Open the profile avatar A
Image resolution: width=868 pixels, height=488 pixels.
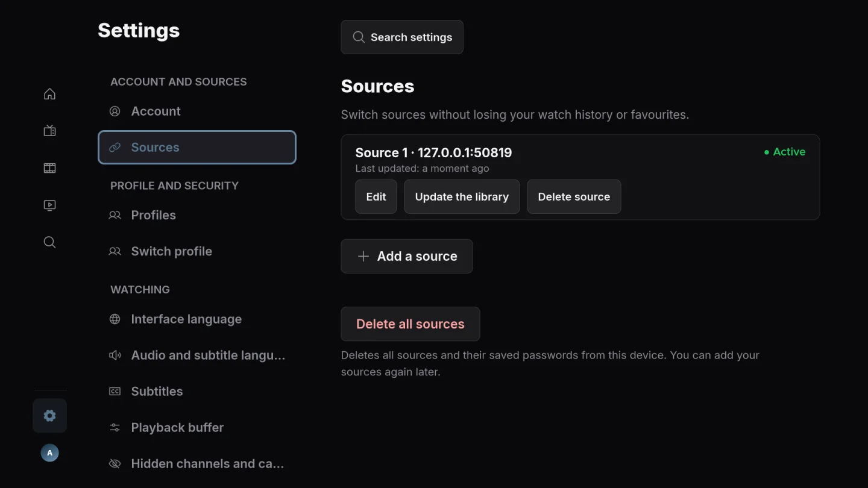click(49, 453)
